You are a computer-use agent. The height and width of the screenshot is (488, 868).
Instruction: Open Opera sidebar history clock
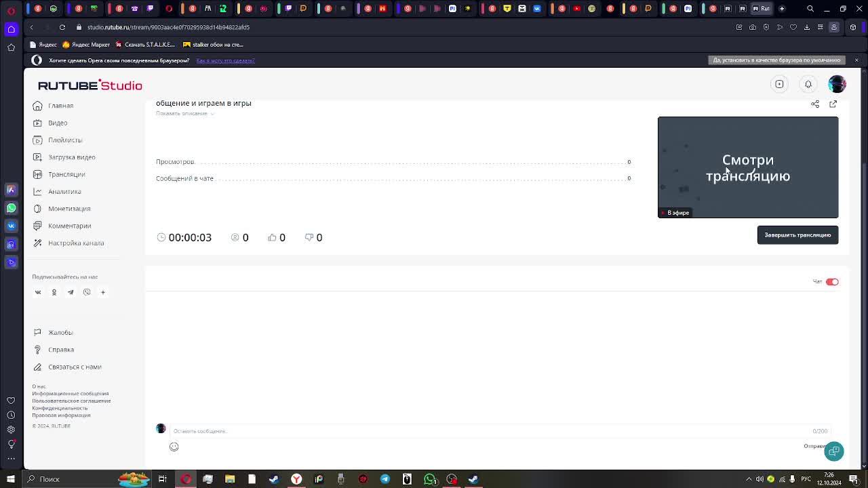[x=11, y=415]
